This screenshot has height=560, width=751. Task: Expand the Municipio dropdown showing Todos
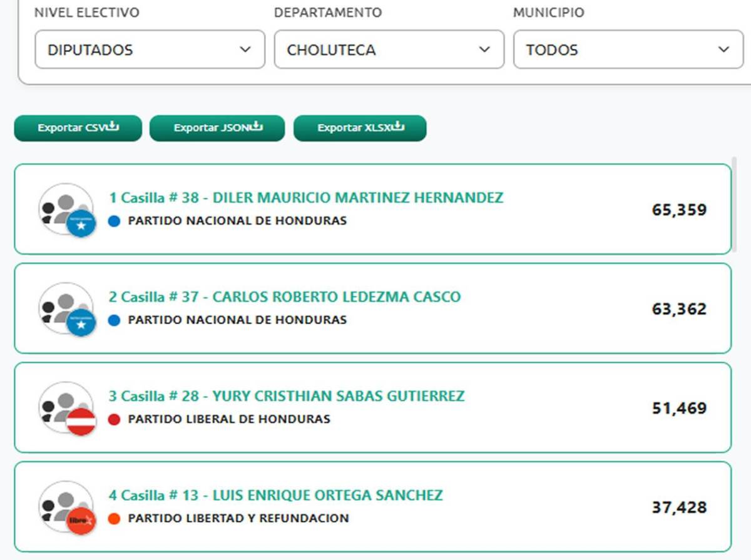(628, 50)
